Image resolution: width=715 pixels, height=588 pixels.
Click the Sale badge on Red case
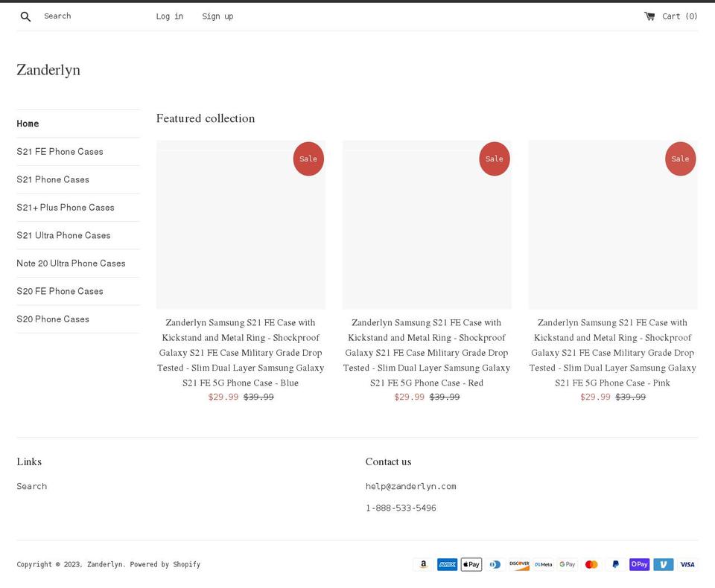[495, 159]
